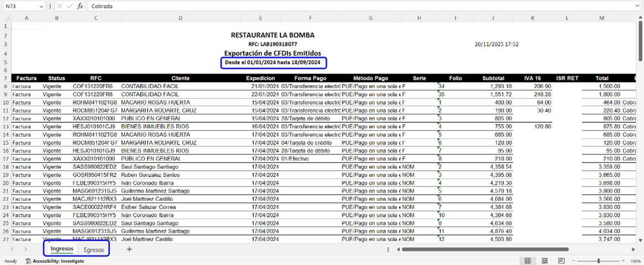Click the Cliente column header cell
The image size is (644, 265).
click(181, 78)
